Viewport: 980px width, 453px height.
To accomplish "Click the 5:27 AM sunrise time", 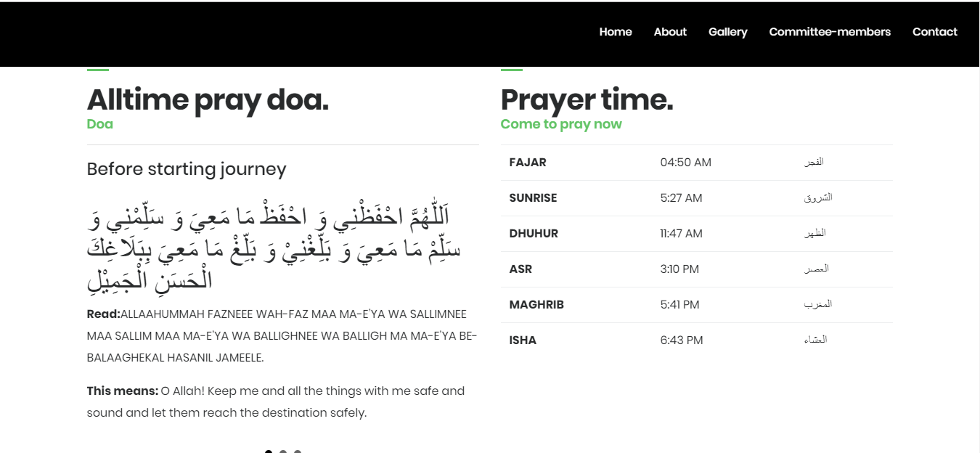I will [682, 198].
